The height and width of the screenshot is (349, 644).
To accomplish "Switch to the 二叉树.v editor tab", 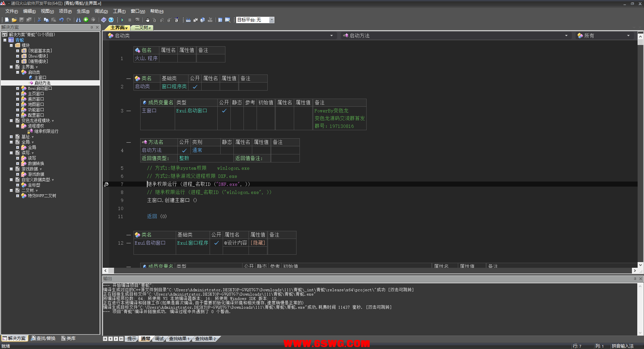I will tap(143, 28).
